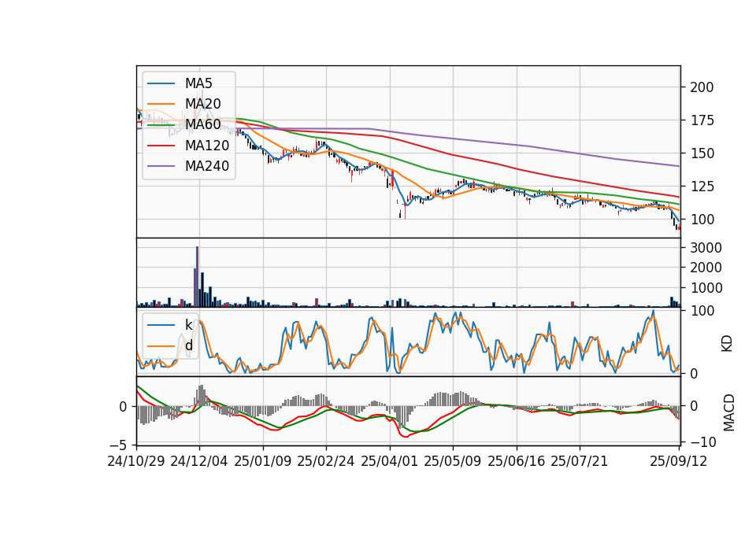
Task: Click the 25/04/01 date tick label
Action: point(389,462)
